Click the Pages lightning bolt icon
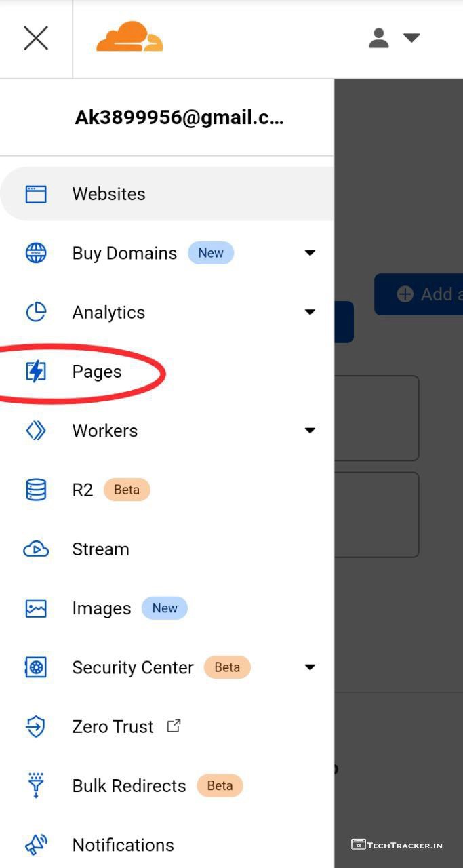 36,372
